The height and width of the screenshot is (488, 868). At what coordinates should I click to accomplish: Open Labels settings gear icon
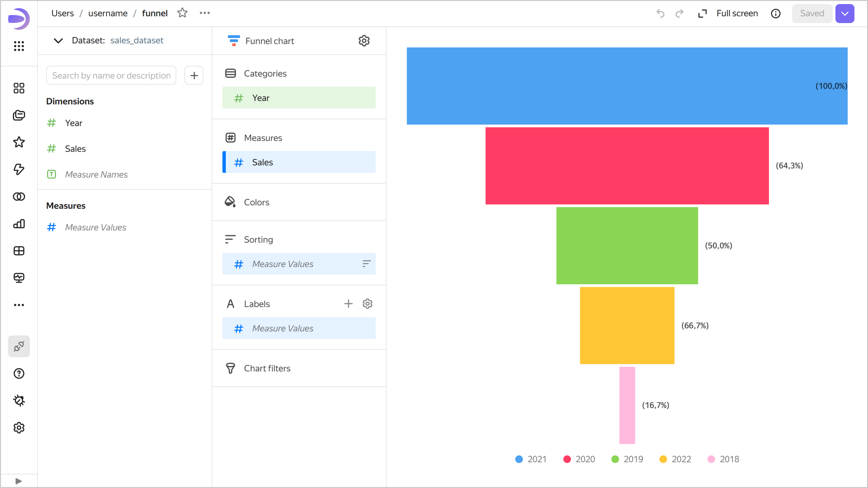pos(368,304)
